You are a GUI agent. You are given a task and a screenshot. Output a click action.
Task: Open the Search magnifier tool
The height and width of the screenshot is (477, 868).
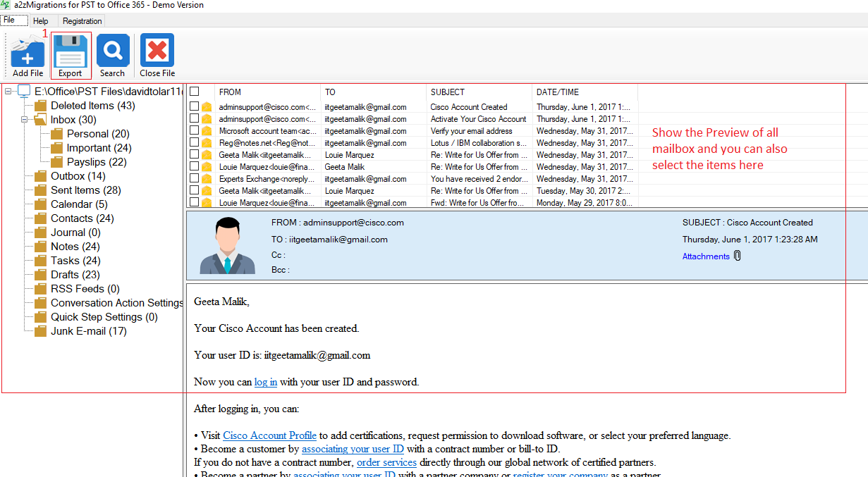(x=113, y=51)
